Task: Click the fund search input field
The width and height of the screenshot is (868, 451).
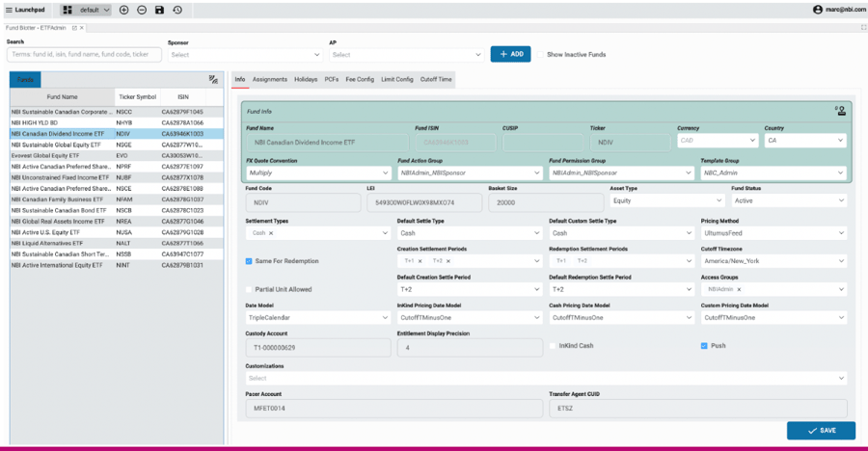Action: click(x=84, y=55)
